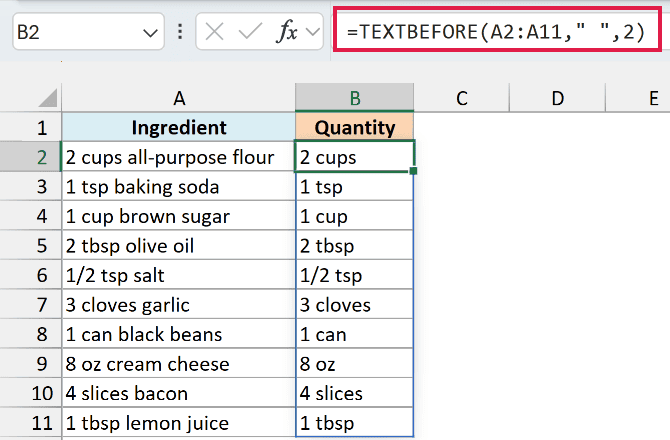This screenshot has width=670, height=440.
Task: Select cell "1 cup brown sugar"
Action: pos(179,216)
